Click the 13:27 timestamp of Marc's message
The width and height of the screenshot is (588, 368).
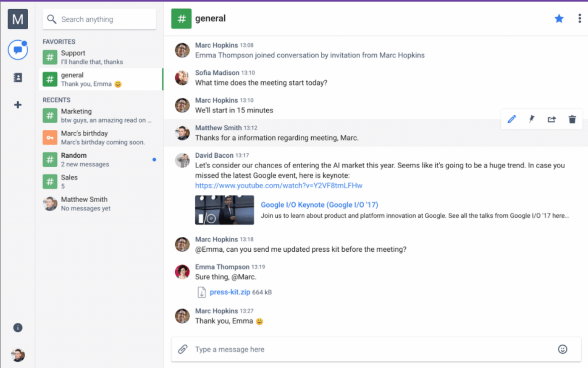(x=247, y=311)
